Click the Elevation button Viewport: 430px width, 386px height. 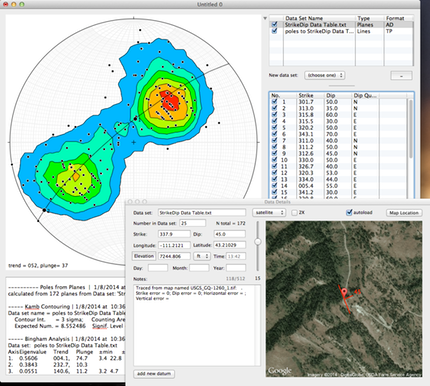(144, 256)
